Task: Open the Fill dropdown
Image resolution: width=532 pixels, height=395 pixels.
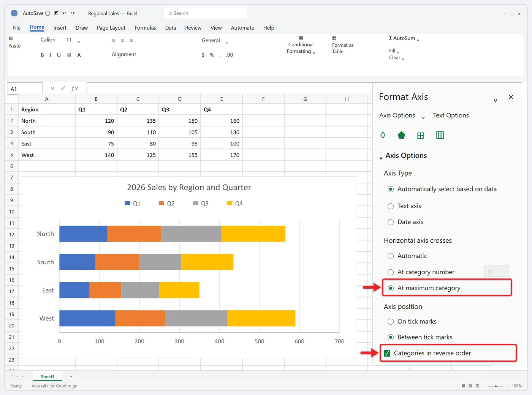Action: 398,52
